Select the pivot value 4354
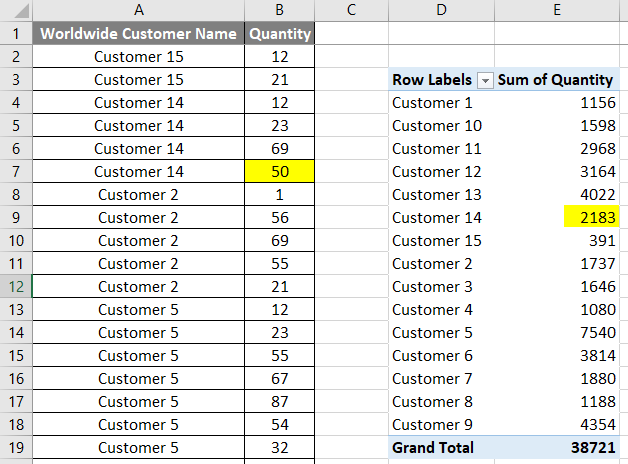The image size is (628, 464). (598, 425)
